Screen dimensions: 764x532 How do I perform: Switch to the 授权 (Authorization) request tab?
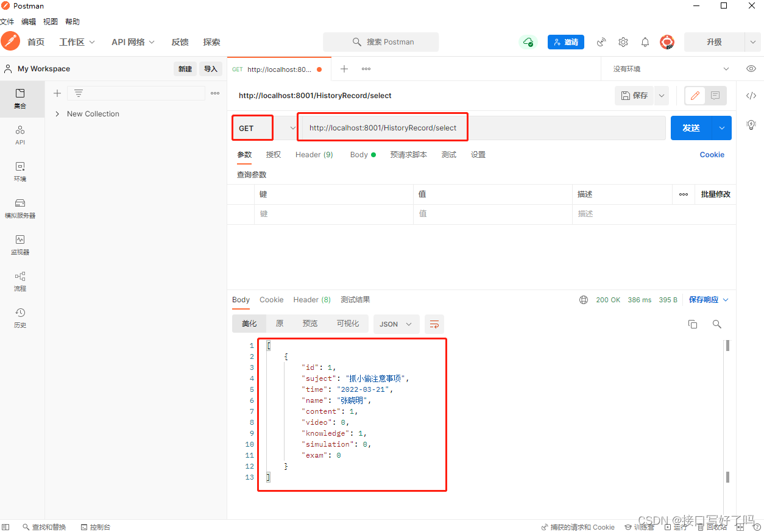(x=274, y=155)
